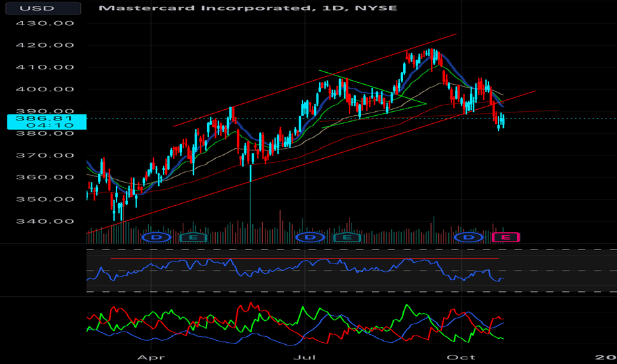
Task: Open the USD currency selector
Action: (x=43, y=8)
